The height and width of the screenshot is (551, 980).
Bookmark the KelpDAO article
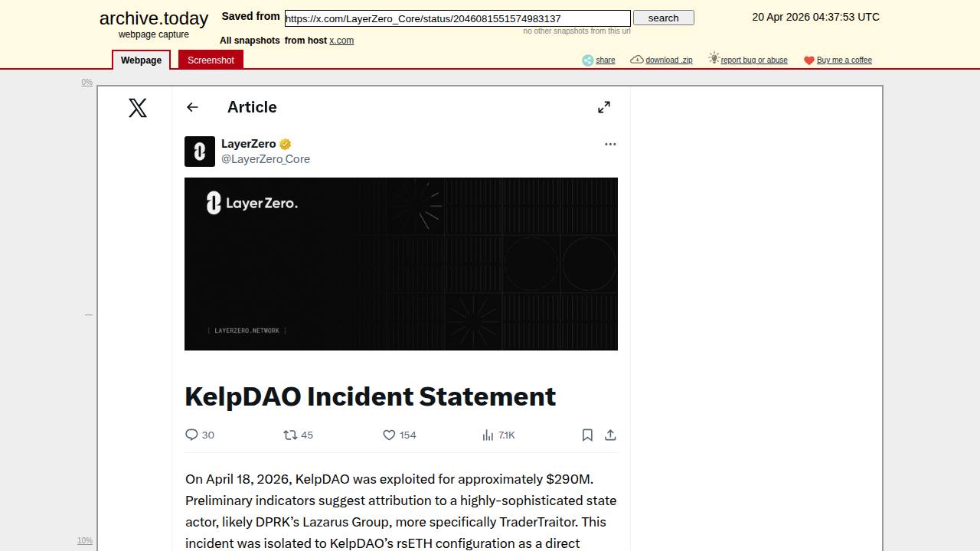(x=587, y=435)
